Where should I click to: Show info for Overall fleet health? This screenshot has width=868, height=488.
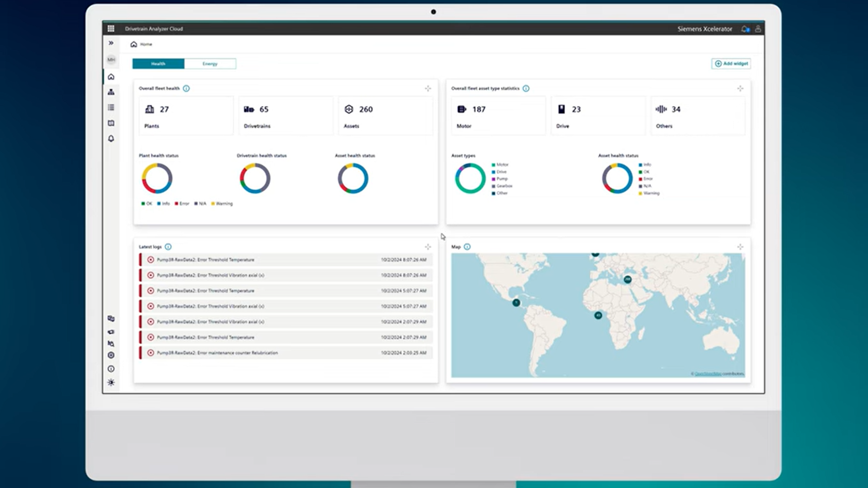[186, 88]
